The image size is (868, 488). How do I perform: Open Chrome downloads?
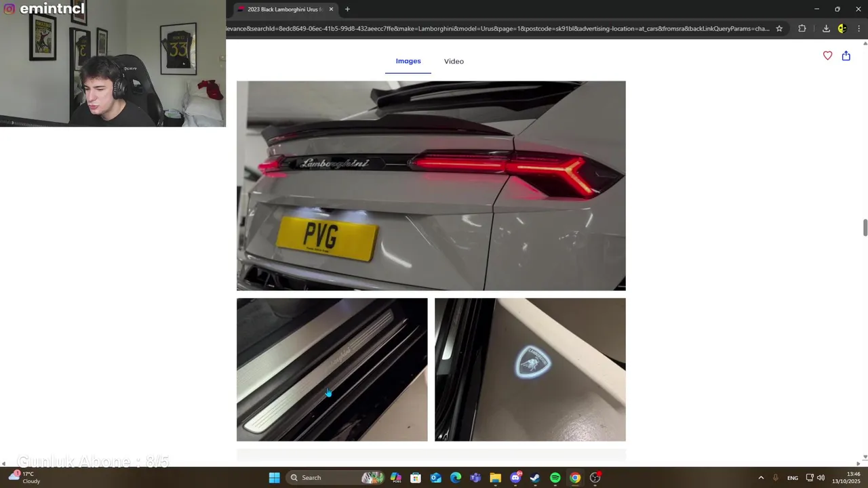pos(826,28)
